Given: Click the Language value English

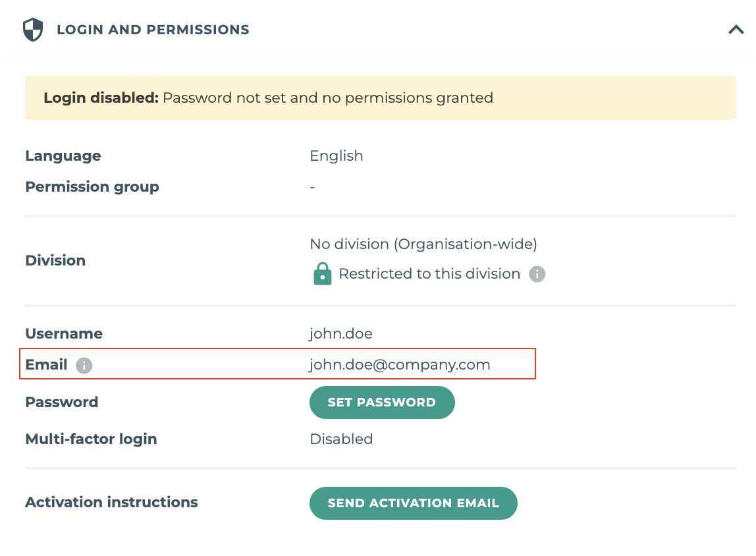Looking at the screenshot, I should tap(337, 156).
